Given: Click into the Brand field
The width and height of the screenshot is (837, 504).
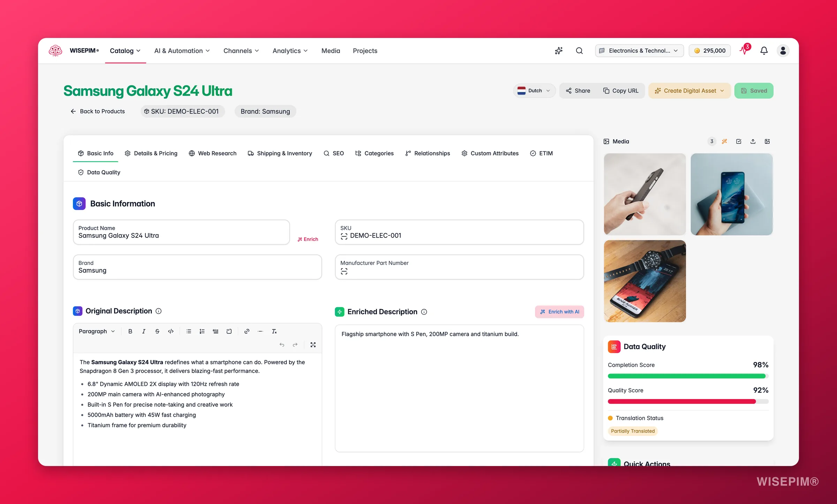Looking at the screenshot, I should point(197,267).
